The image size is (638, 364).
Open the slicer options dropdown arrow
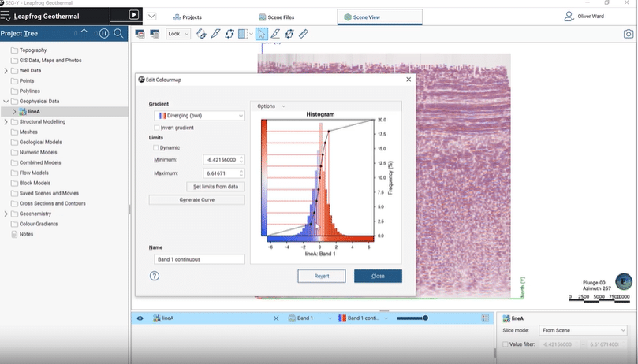click(x=251, y=34)
